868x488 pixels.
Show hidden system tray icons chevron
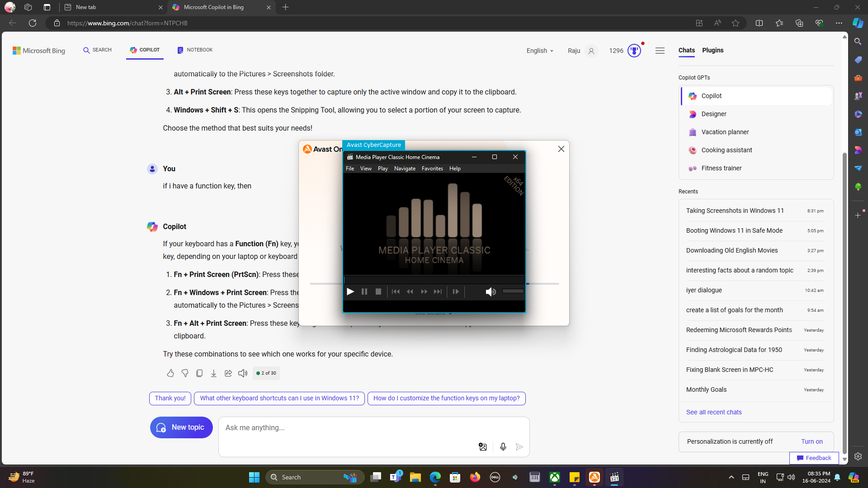(x=731, y=478)
